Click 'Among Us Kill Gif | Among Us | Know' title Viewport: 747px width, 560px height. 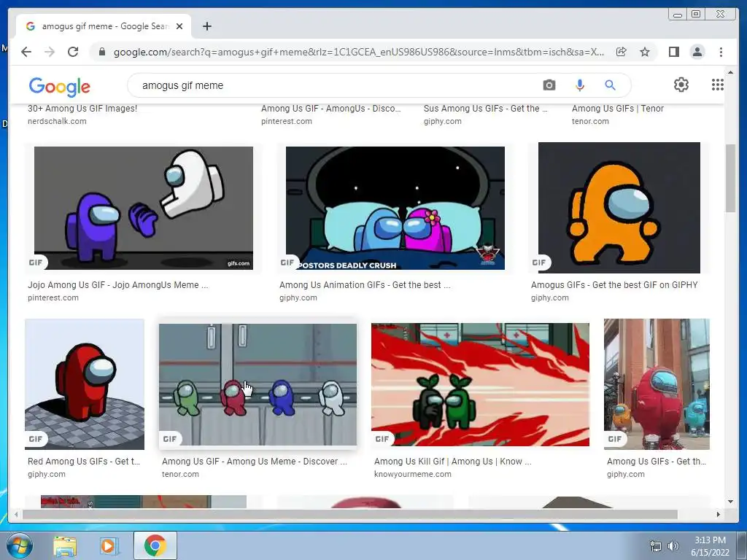point(452,462)
